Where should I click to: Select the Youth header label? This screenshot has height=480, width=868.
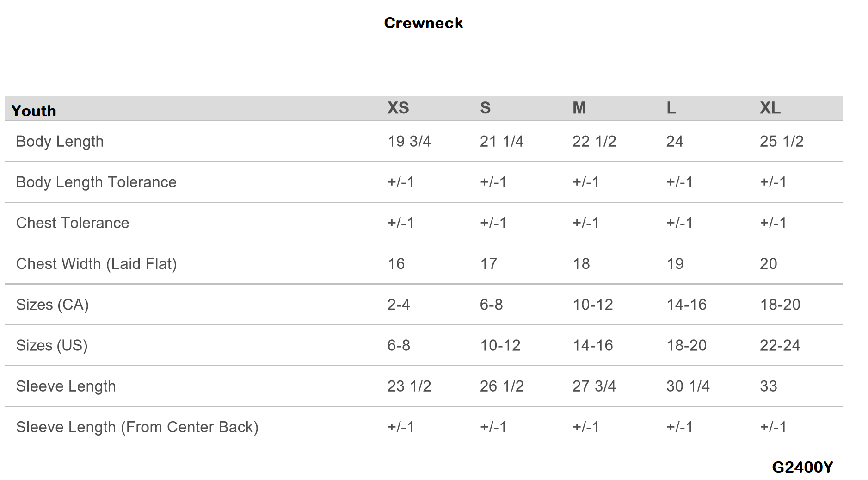point(34,111)
